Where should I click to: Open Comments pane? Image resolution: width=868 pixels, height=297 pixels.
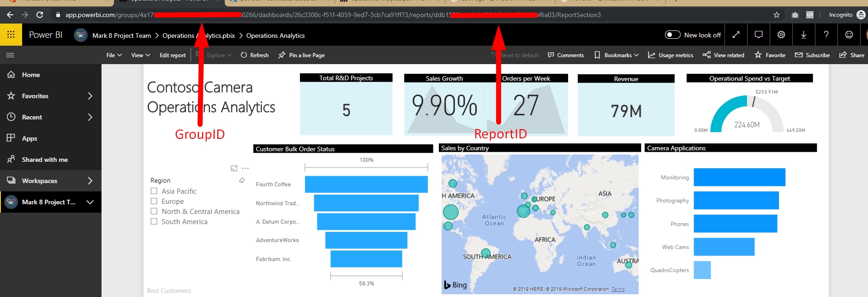pos(566,55)
